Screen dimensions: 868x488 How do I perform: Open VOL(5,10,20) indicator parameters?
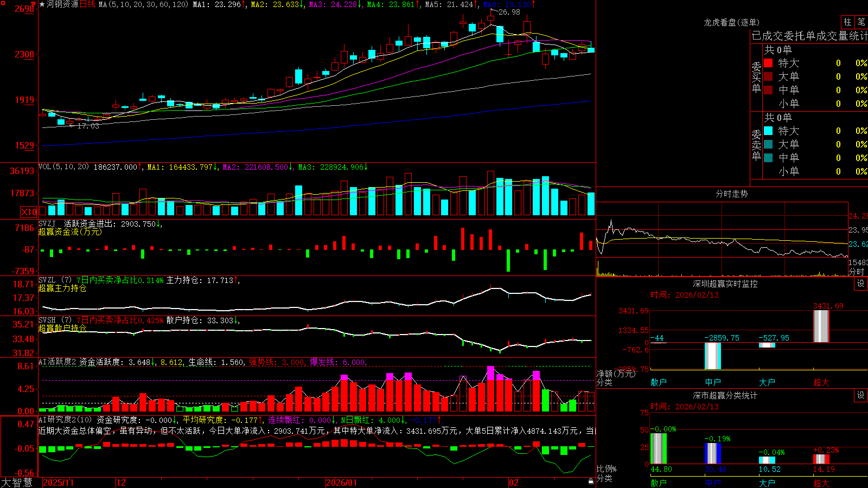click(x=64, y=167)
